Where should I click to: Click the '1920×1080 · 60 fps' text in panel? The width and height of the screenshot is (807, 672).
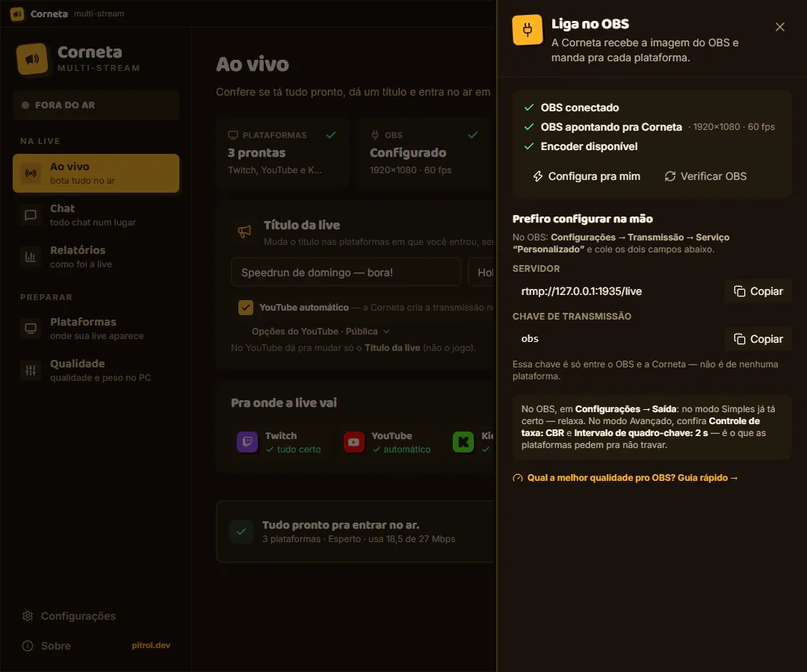pos(734,127)
